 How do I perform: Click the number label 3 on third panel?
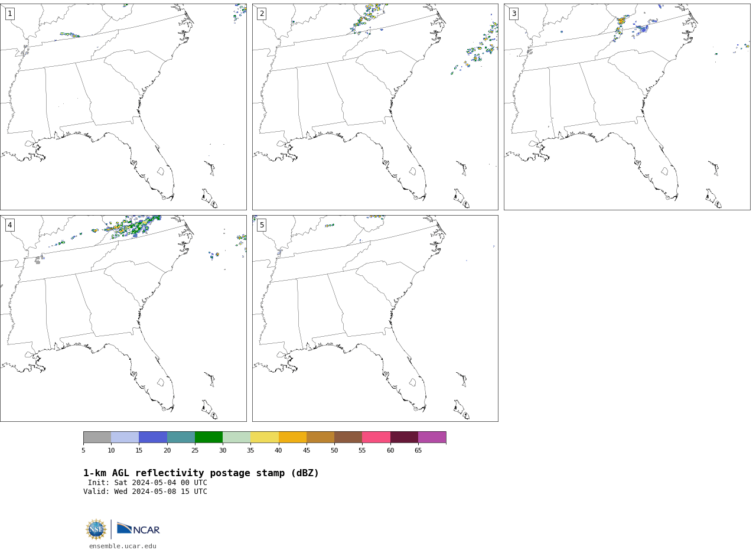[514, 14]
